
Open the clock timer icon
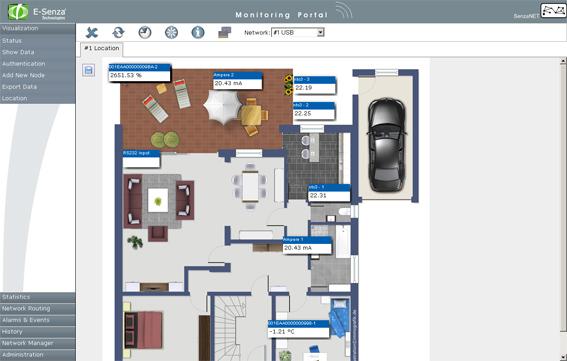tap(145, 33)
